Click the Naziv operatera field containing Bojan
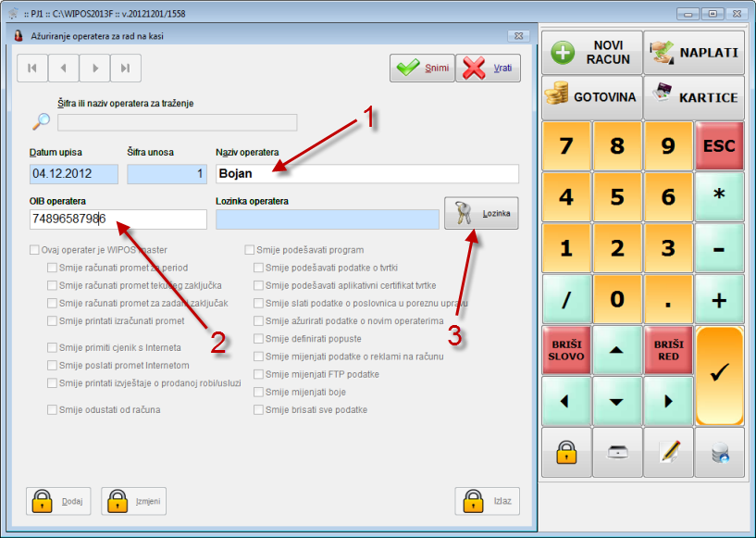The height and width of the screenshot is (538, 756). [366, 173]
